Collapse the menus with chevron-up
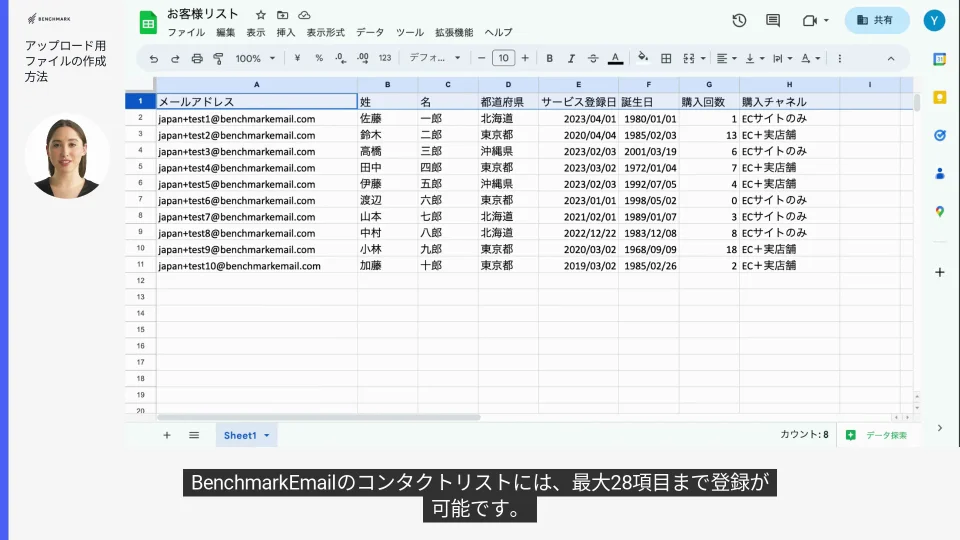Screen dimensions: 960x540 click(891, 59)
